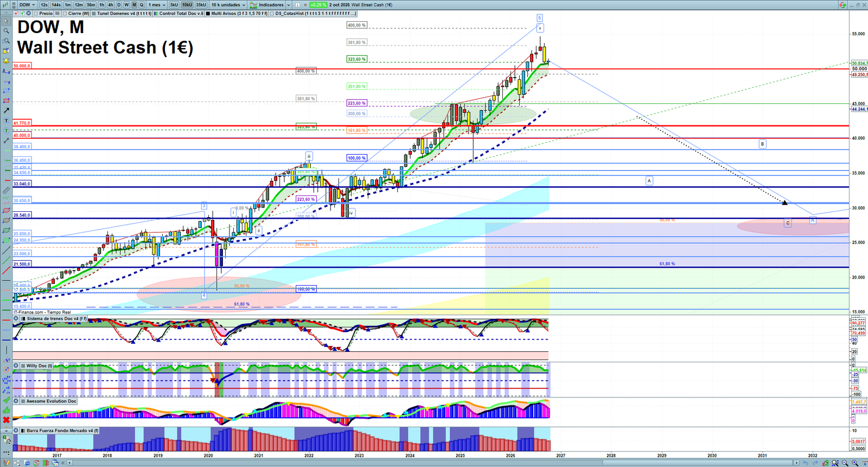Screen dimensions: 868x467
Task: Click Control Total Doc v.6 color box
Action: [156, 14]
